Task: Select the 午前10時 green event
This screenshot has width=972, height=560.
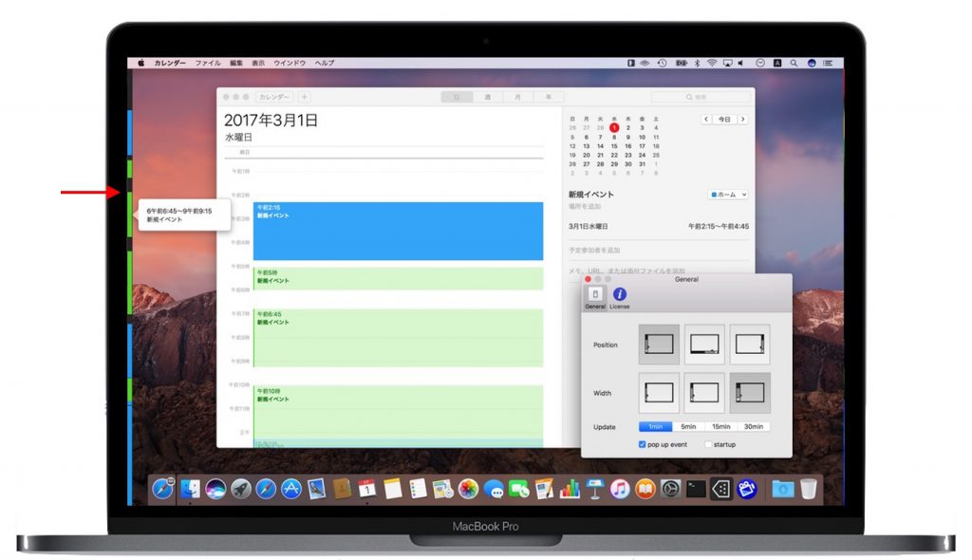Action: (398, 414)
